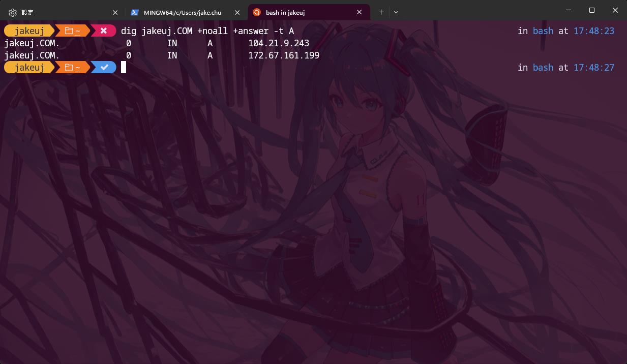Click bash label beside 17:48:27

pos(543,67)
